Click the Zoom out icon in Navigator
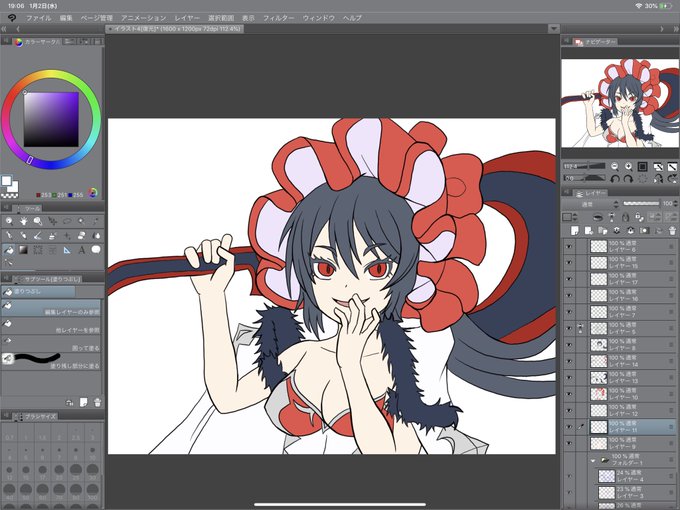The height and width of the screenshot is (510, 680). [615, 167]
